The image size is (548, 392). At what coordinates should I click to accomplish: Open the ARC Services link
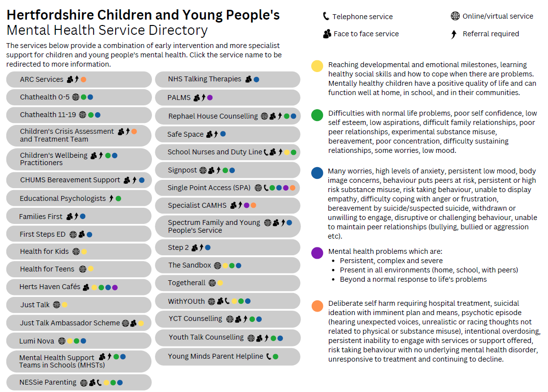coord(42,79)
